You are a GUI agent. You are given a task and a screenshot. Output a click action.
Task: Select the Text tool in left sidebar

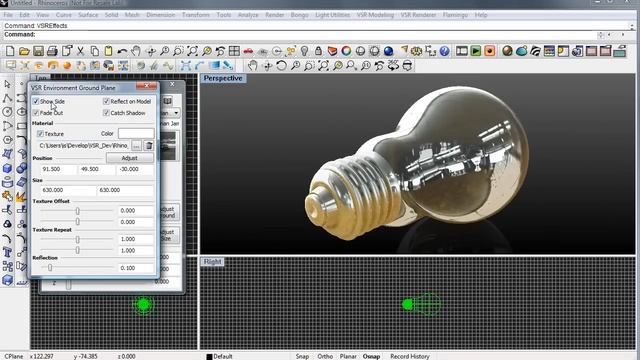pos(7,252)
